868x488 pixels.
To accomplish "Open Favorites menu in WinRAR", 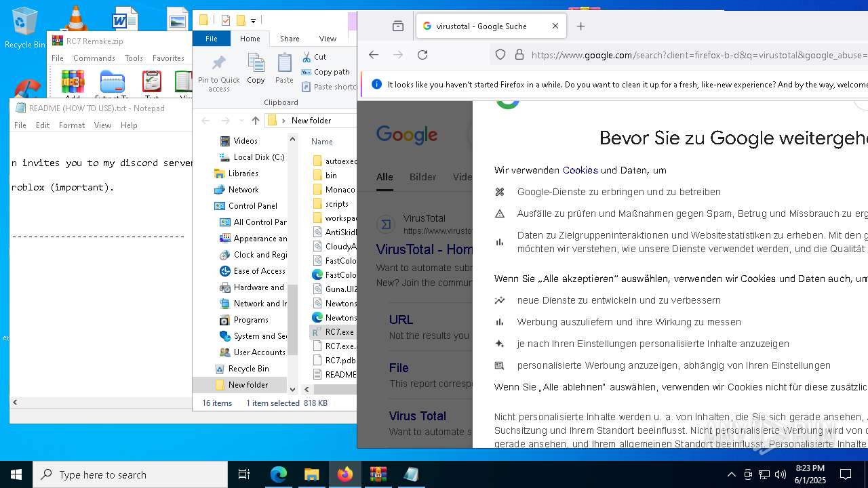I will tap(168, 58).
